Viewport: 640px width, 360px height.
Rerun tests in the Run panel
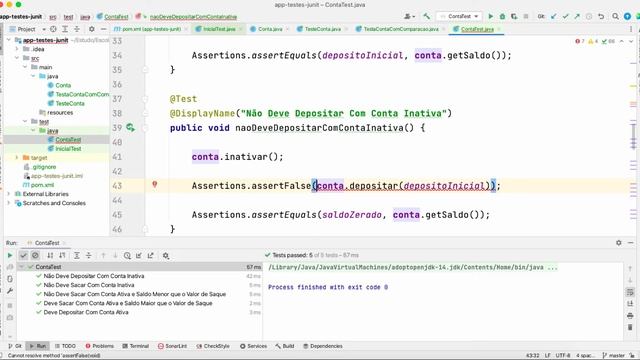[10, 256]
